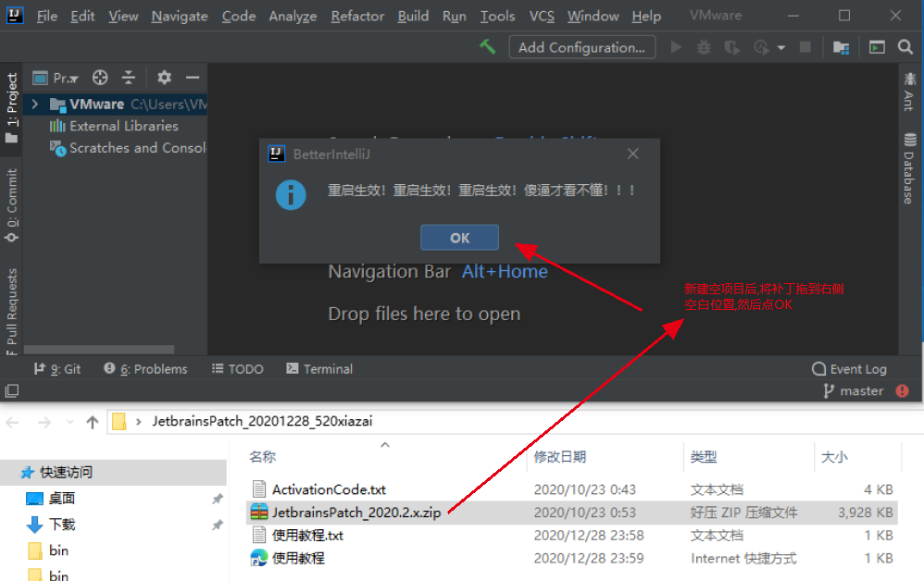Expand the VMware project tree node
Screen dimensions: 924x581
(35, 105)
